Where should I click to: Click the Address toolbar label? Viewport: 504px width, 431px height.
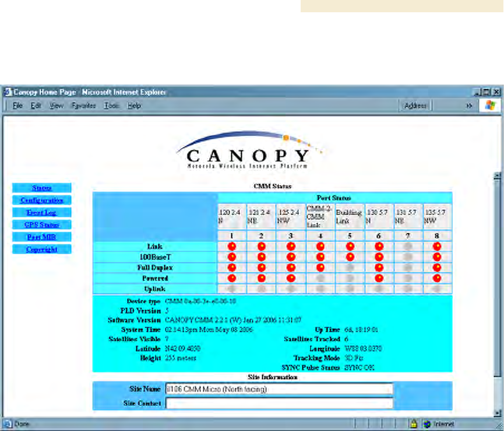click(415, 106)
